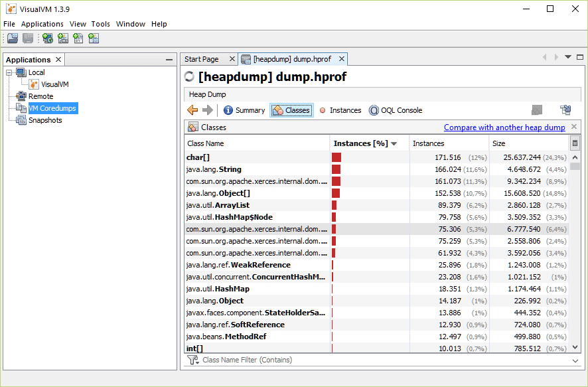Click the VM Coredumps icon
Screen dimensions: 588x387
(21, 108)
